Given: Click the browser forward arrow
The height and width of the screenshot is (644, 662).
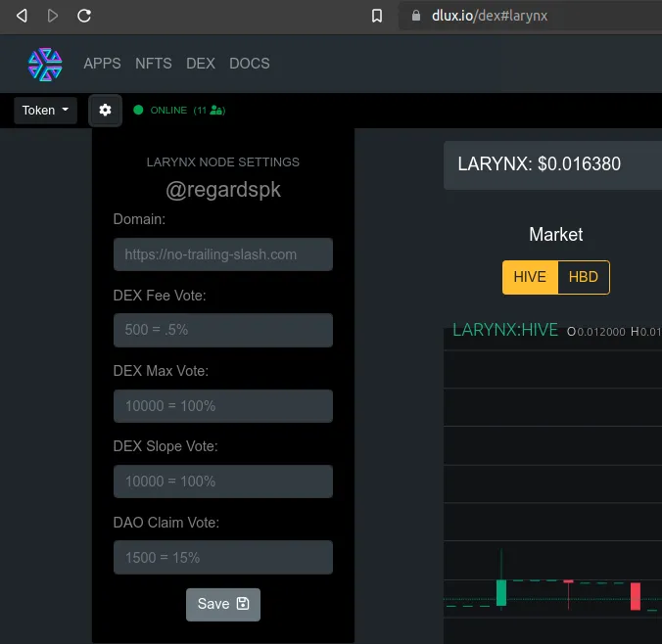Looking at the screenshot, I should (52, 16).
